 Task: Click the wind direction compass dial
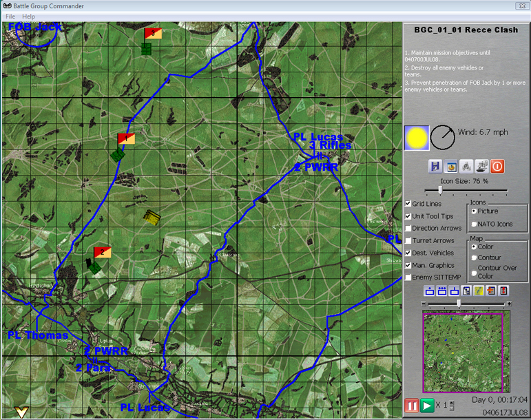[x=443, y=138]
